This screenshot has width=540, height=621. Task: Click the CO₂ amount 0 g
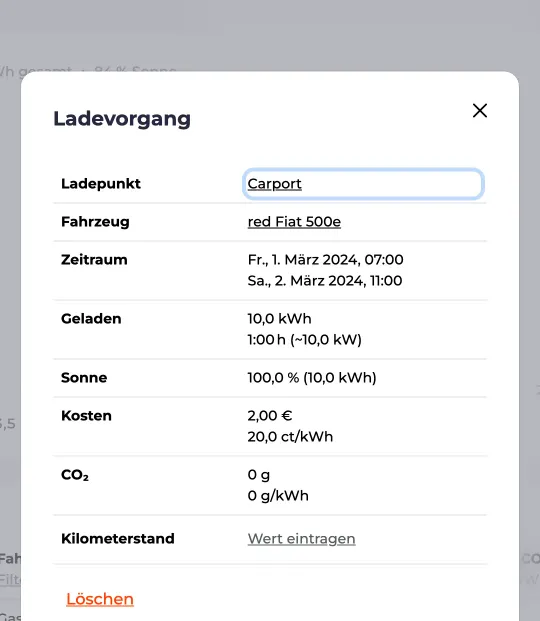pos(259,475)
